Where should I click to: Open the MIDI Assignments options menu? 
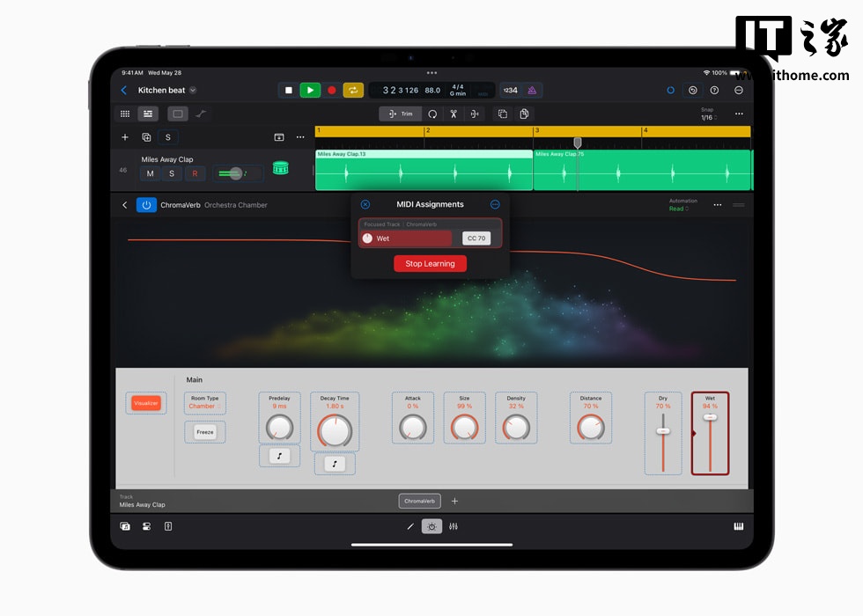(495, 204)
